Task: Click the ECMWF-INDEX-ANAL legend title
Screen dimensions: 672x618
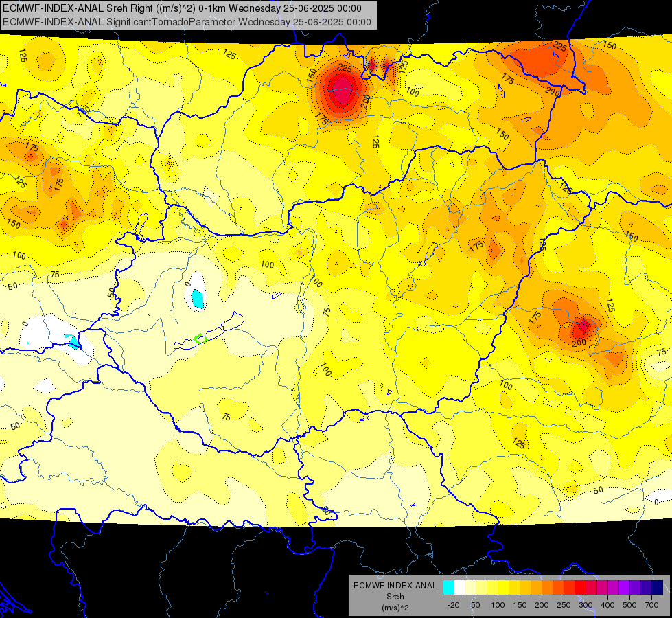Action: click(395, 586)
